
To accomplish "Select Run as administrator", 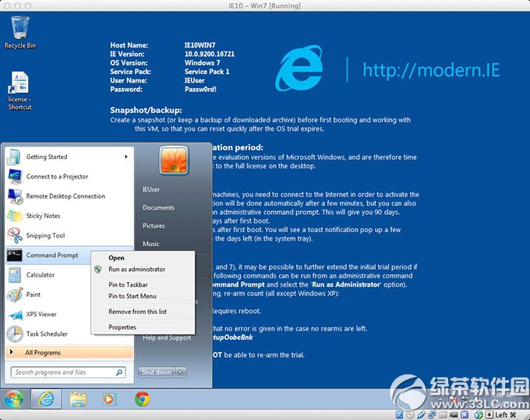I will click(x=143, y=270).
